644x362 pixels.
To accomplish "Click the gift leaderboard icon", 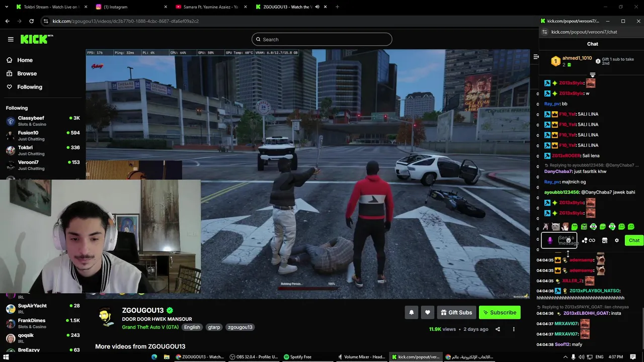I will pyautogui.click(x=555, y=61).
